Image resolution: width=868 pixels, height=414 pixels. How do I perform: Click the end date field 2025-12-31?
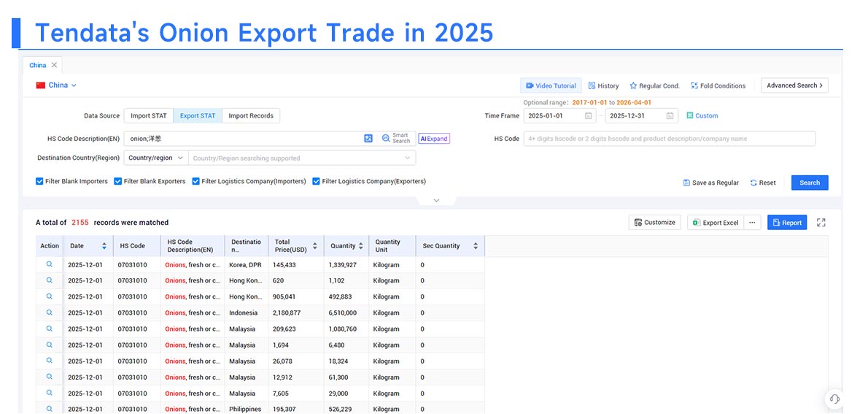tap(642, 116)
